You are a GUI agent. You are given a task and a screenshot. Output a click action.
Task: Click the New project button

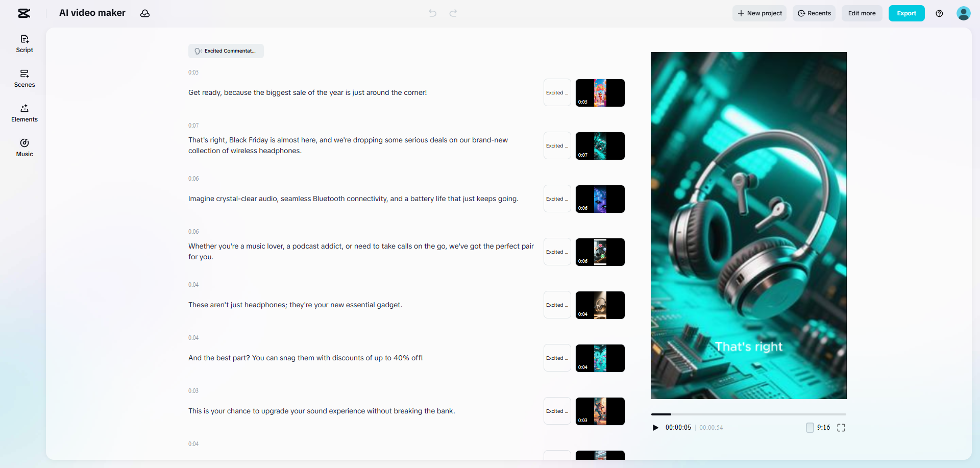point(759,13)
